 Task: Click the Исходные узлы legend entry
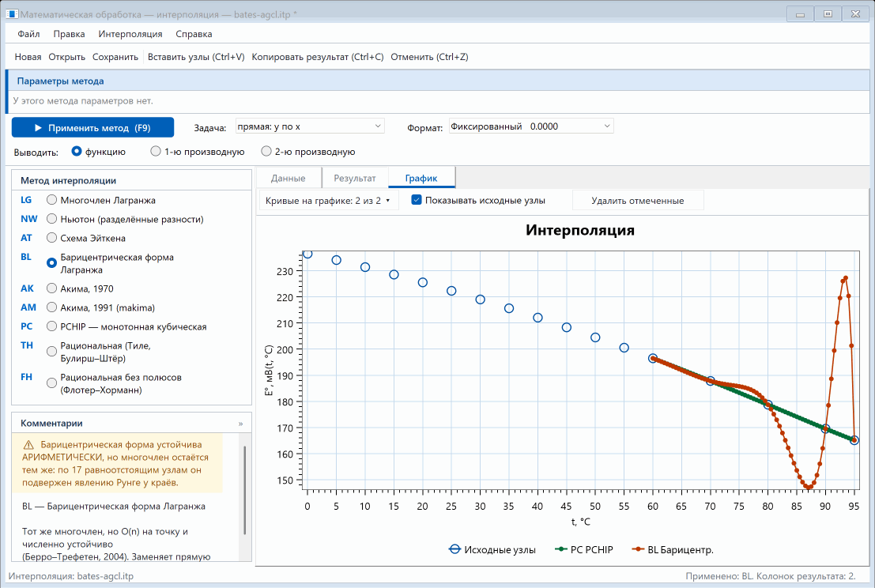point(492,549)
